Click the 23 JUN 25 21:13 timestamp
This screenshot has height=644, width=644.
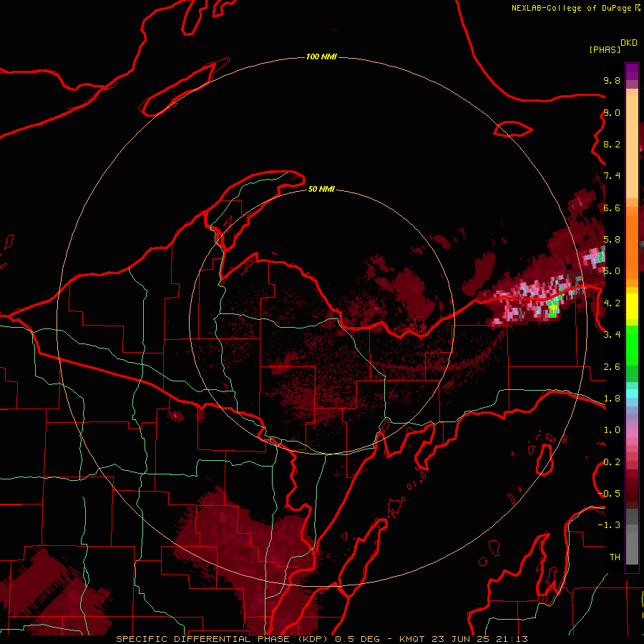(x=479, y=639)
